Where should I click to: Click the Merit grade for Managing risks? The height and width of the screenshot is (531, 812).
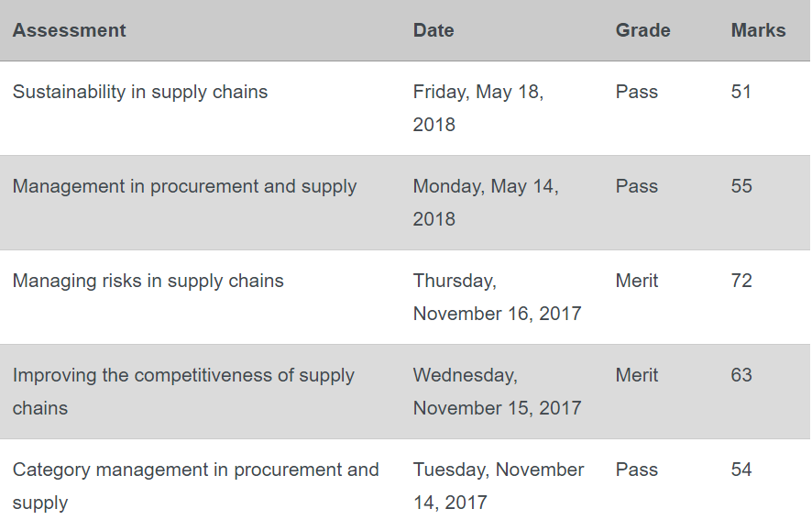tap(636, 281)
